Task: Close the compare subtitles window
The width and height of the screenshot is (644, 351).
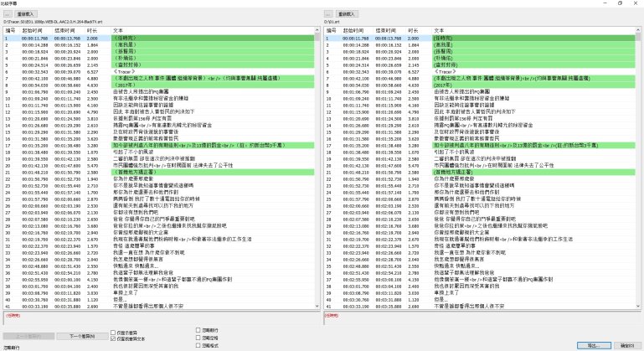Action: pos(636,3)
